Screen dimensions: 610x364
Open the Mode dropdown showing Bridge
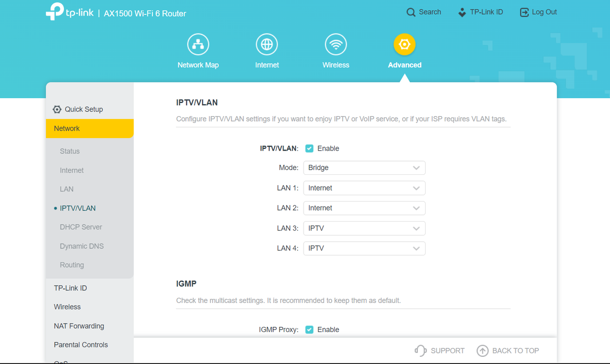[x=364, y=167]
